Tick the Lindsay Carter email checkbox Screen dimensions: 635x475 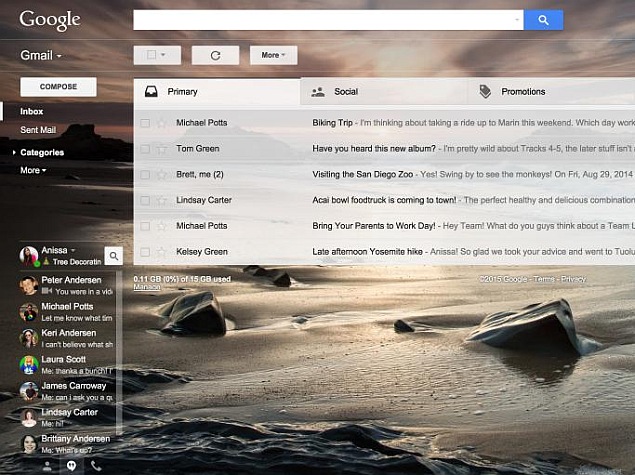coord(145,200)
